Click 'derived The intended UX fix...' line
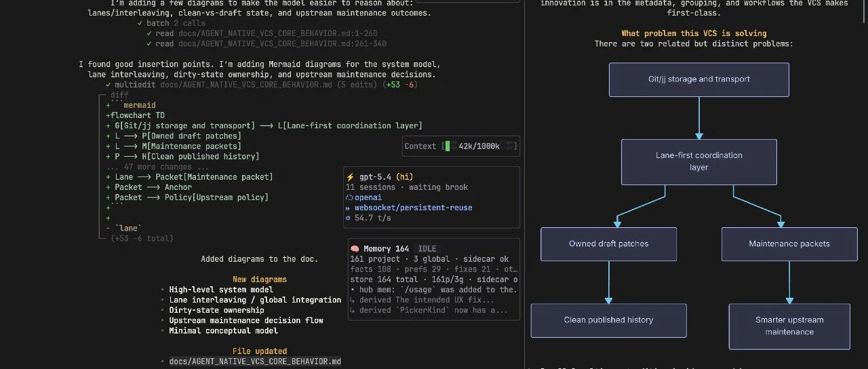The height and width of the screenshot is (369, 868). click(x=422, y=300)
